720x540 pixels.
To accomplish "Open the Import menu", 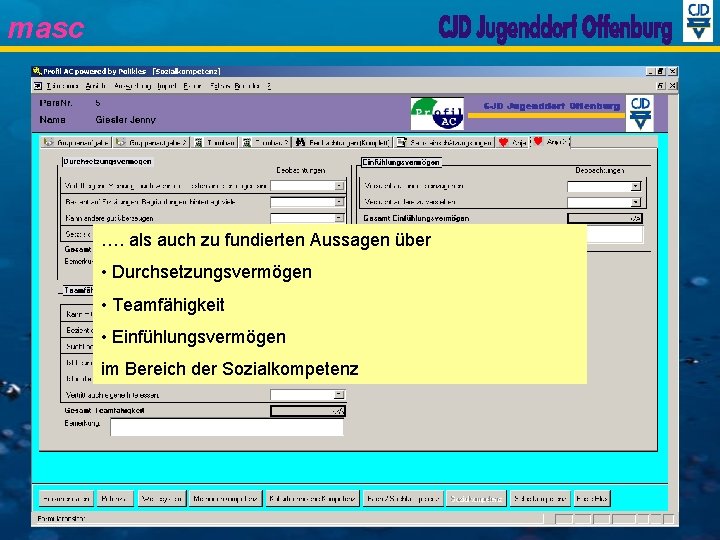I will [167, 86].
